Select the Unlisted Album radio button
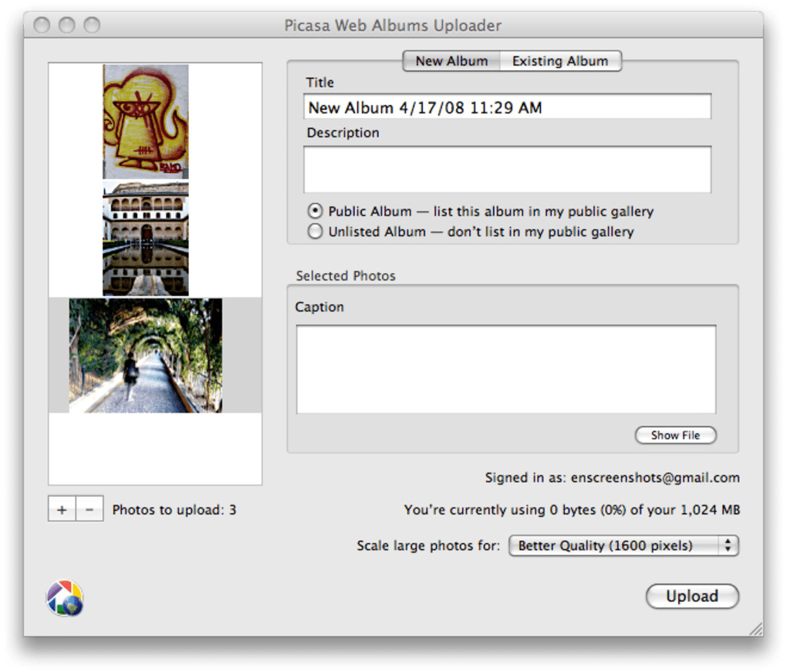This screenshot has width=787, height=672. coord(315,231)
